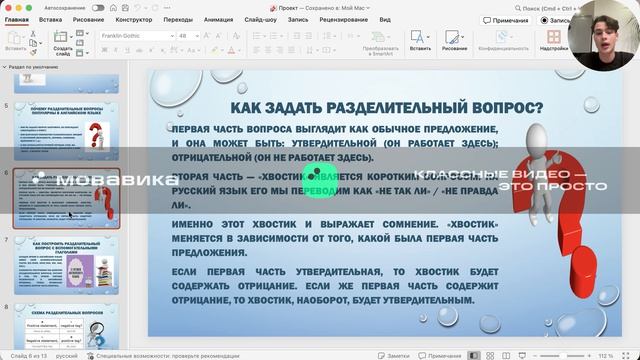Open the text highlight color dropdown arrow
Image resolution: width=640 pixels, height=360 pixels.
pos(222,50)
